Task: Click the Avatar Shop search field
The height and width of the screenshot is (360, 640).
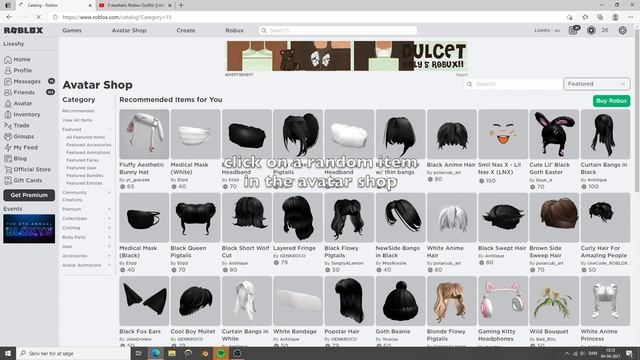Action: coord(513,84)
